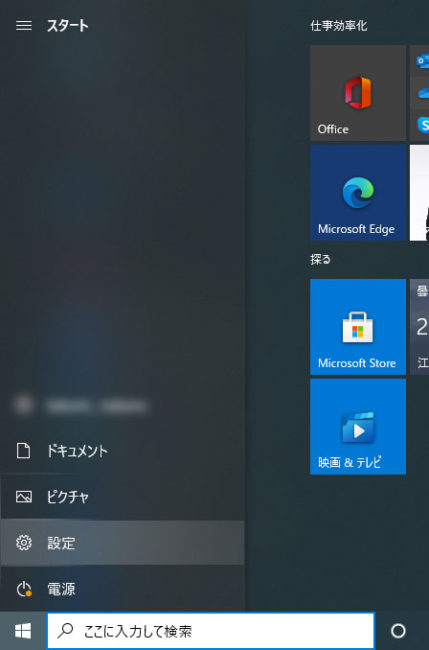Click the ドキュメント label text
This screenshot has width=429, height=650.
click(x=77, y=451)
